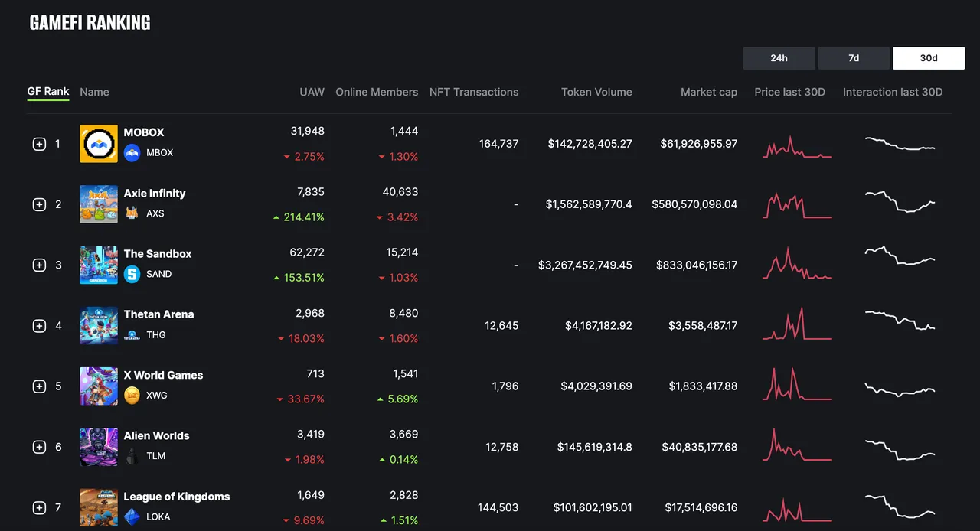The width and height of the screenshot is (980, 531).
Task: Click the SAND token icon
Action: point(132,274)
